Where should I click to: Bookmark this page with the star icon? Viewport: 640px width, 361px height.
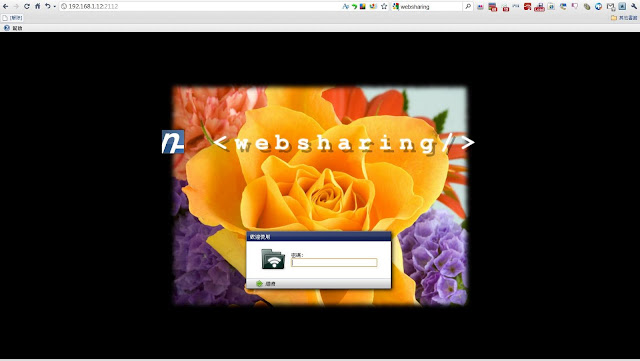384,7
